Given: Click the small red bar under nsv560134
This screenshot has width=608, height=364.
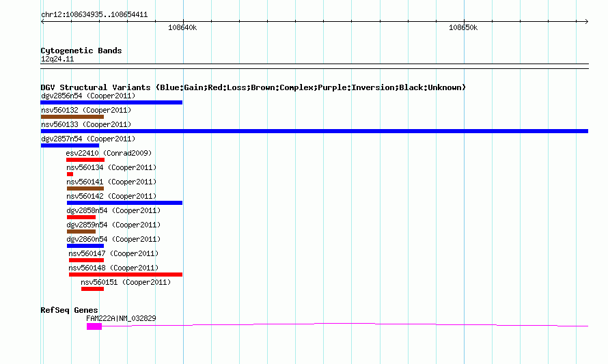Looking at the screenshot, I should [x=70, y=174].
